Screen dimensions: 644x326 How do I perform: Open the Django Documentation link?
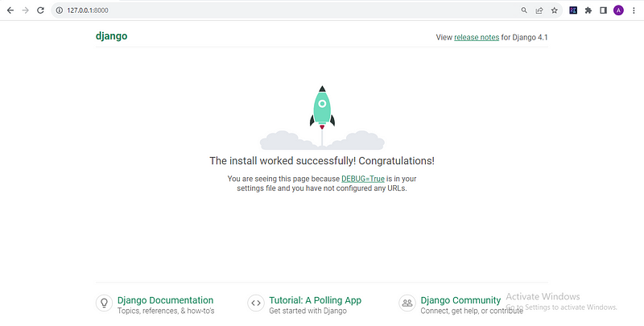(x=165, y=300)
